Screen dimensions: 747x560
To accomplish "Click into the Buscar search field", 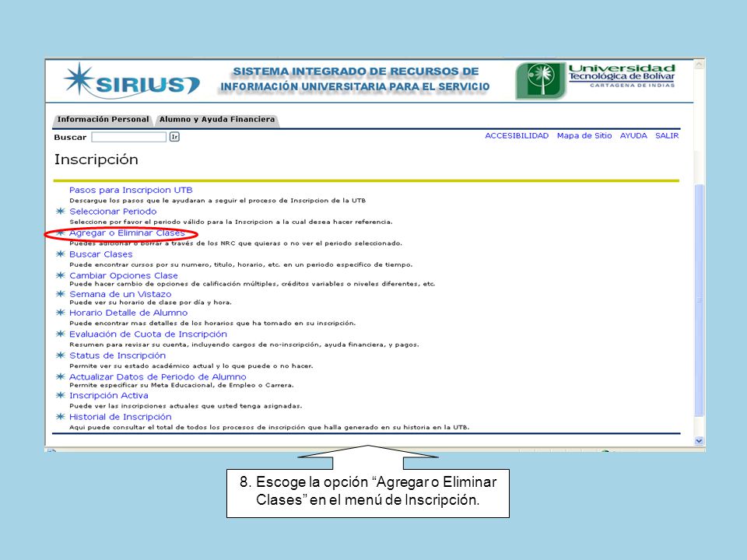I will 129,137.
